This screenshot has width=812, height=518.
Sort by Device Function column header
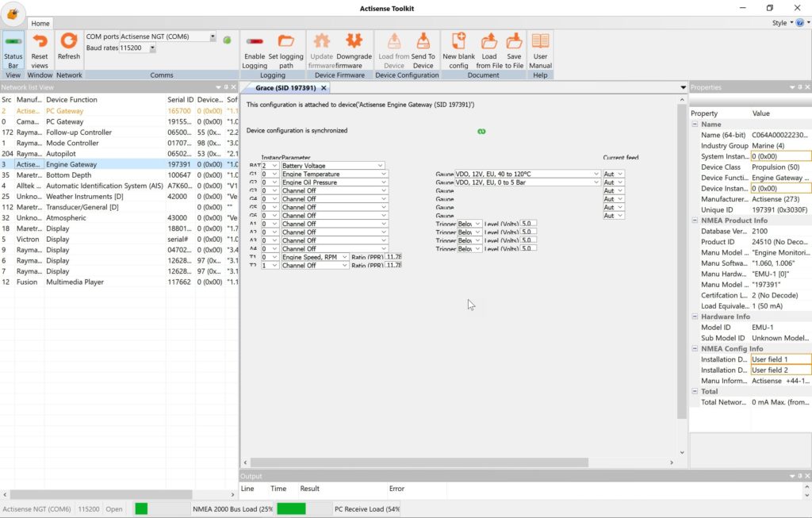point(105,99)
